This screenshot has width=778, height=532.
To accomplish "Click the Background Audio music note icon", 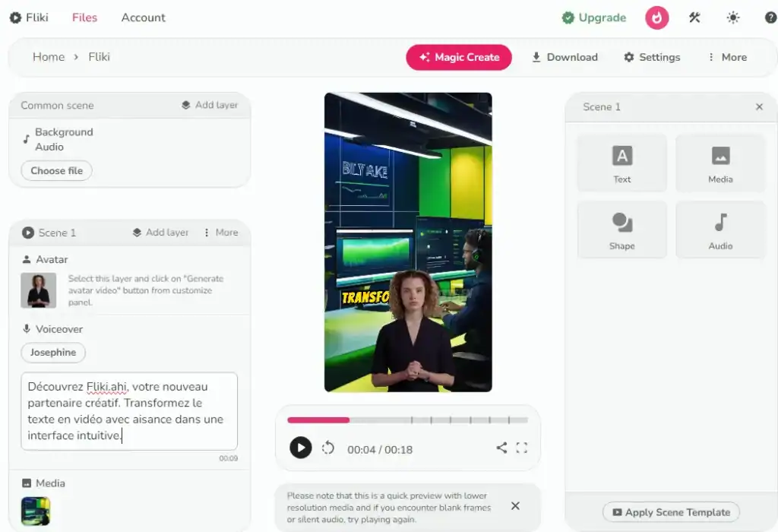I will [27, 139].
